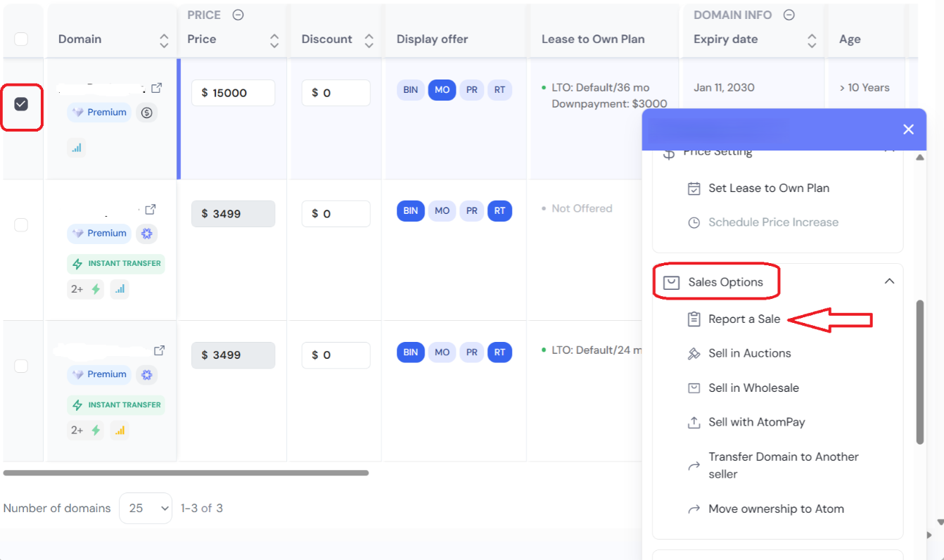
Task: Check the LTO 24 mo row checkbox
Action: (21, 366)
